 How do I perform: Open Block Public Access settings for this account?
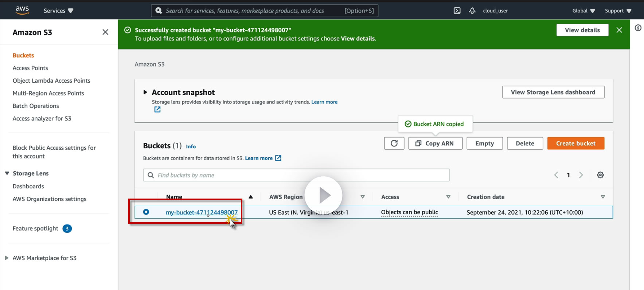coord(54,152)
